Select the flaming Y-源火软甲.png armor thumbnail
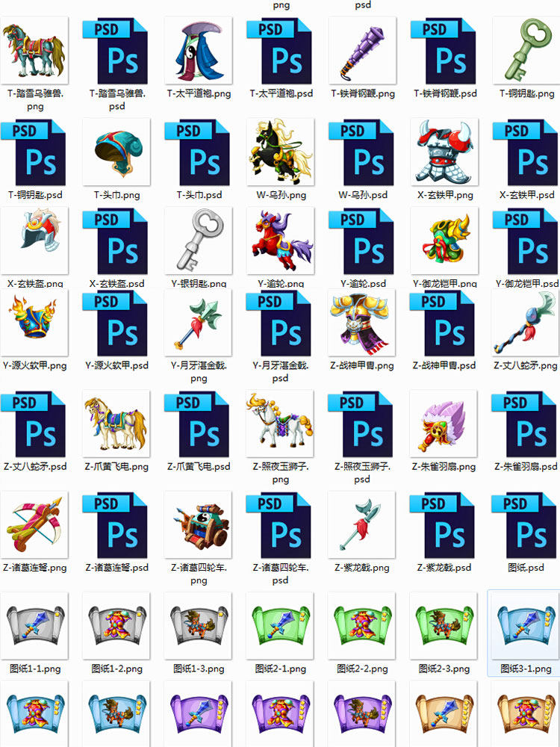560x747 pixels. [x=34, y=323]
